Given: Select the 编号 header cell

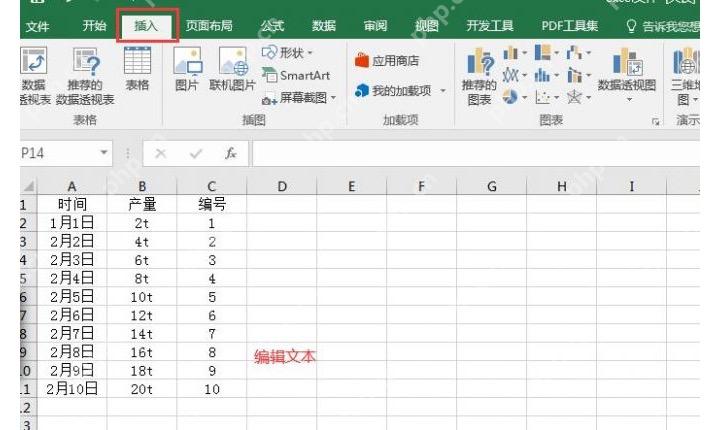Looking at the screenshot, I should 212,204.
